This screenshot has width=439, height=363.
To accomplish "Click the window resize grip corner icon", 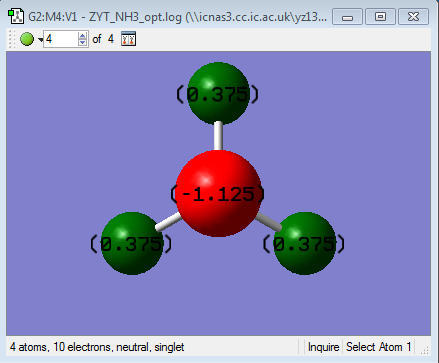I will coord(424,350).
